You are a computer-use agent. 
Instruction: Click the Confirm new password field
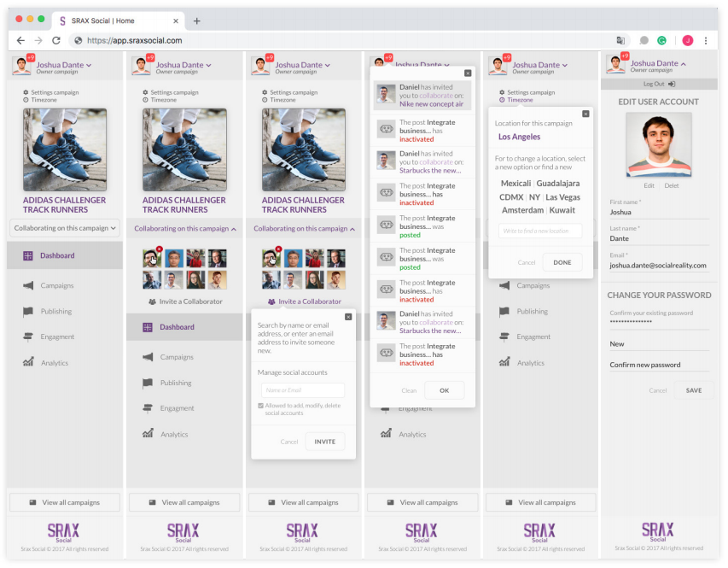click(660, 365)
